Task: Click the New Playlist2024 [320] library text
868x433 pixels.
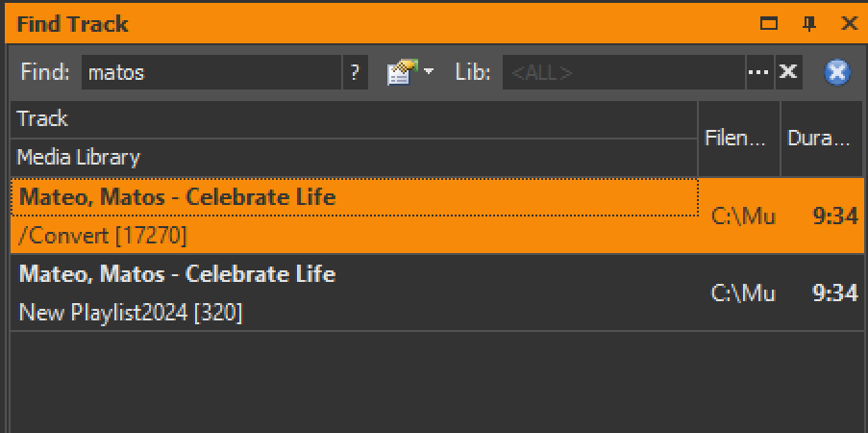Action: (x=131, y=313)
